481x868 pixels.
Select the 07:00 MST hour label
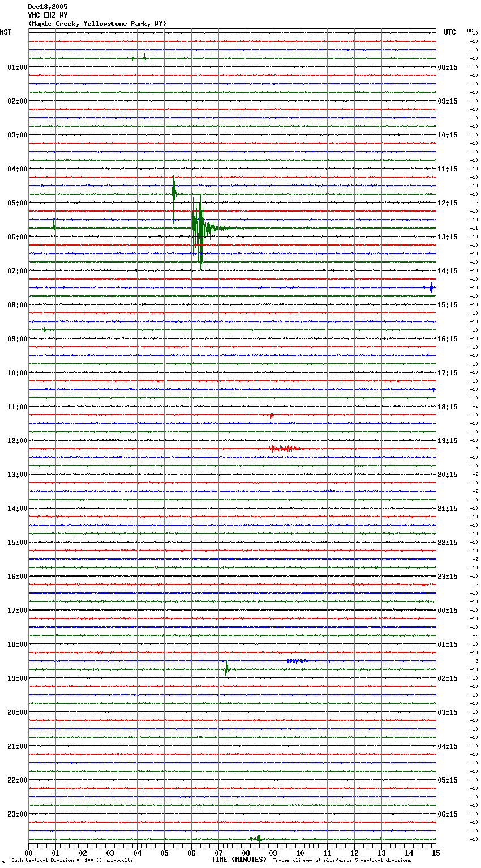tap(18, 271)
